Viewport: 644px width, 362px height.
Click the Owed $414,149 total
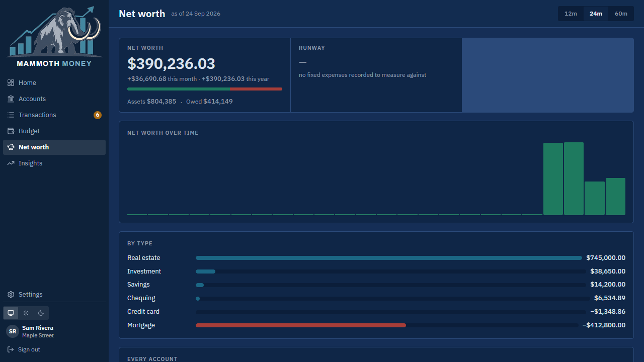(209, 102)
